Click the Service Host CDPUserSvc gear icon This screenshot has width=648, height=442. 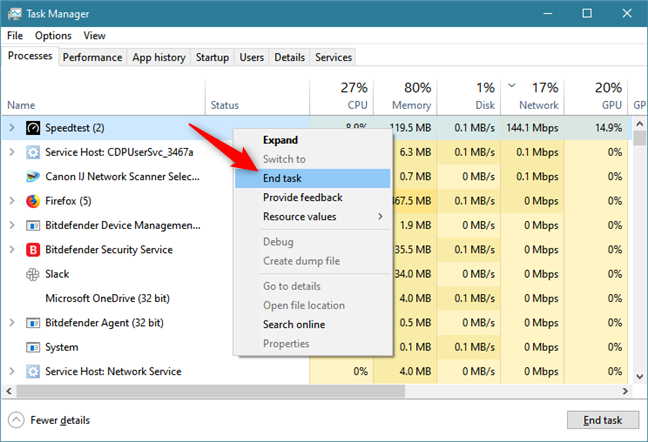33,152
